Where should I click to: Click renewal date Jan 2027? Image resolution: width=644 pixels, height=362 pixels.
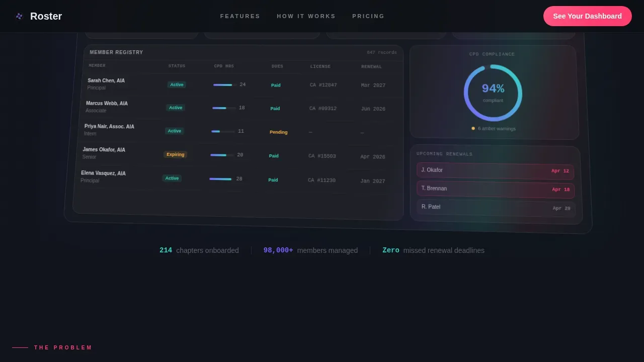373,182
